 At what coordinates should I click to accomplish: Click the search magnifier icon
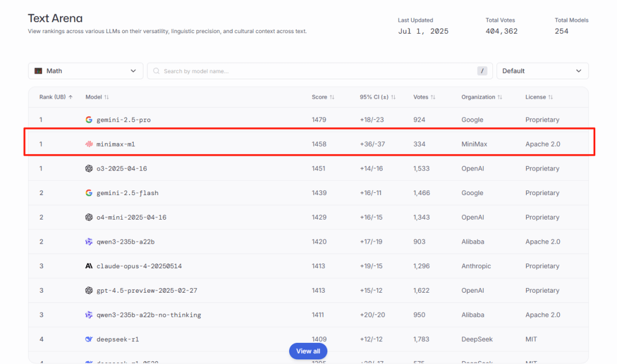click(x=156, y=71)
